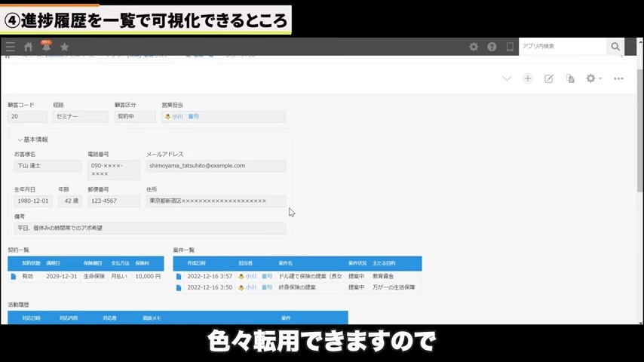Click the postal code 123-4567
644x362 pixels.
tap(114, 201)
